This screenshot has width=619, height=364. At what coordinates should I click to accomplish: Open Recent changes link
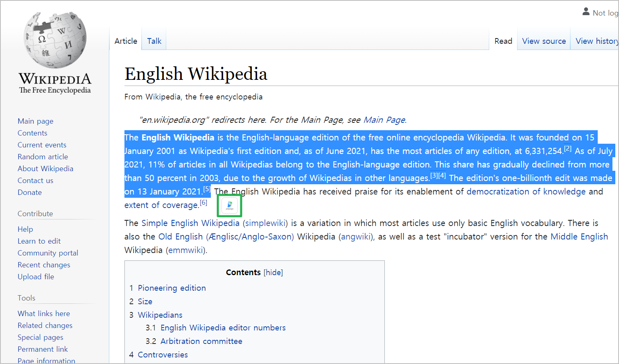(x=44, y=265)
